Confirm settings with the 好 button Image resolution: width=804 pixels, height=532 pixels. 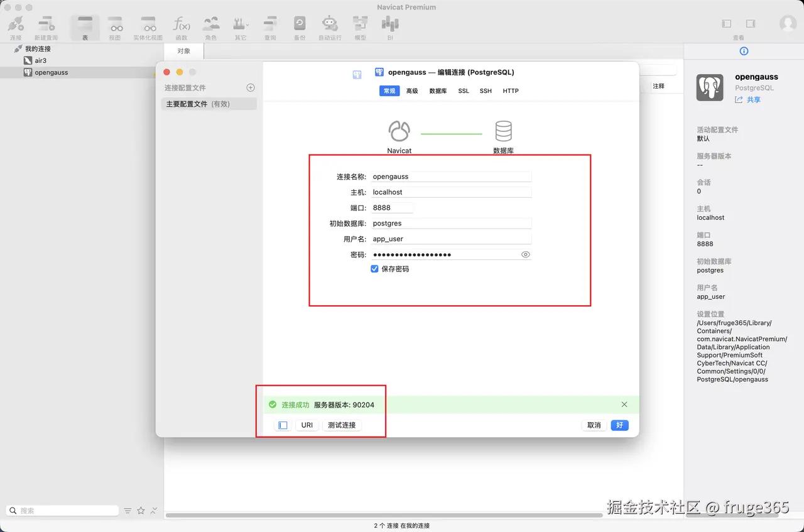619,425
